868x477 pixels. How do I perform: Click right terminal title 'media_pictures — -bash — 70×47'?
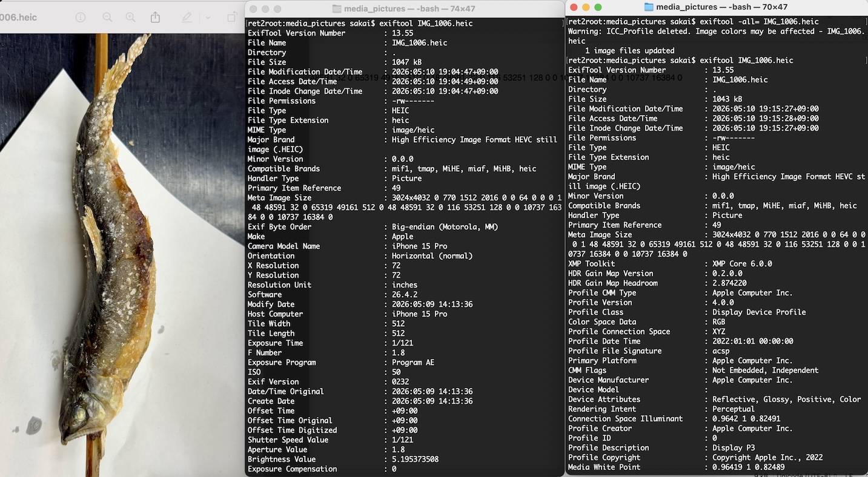[722, 7]
